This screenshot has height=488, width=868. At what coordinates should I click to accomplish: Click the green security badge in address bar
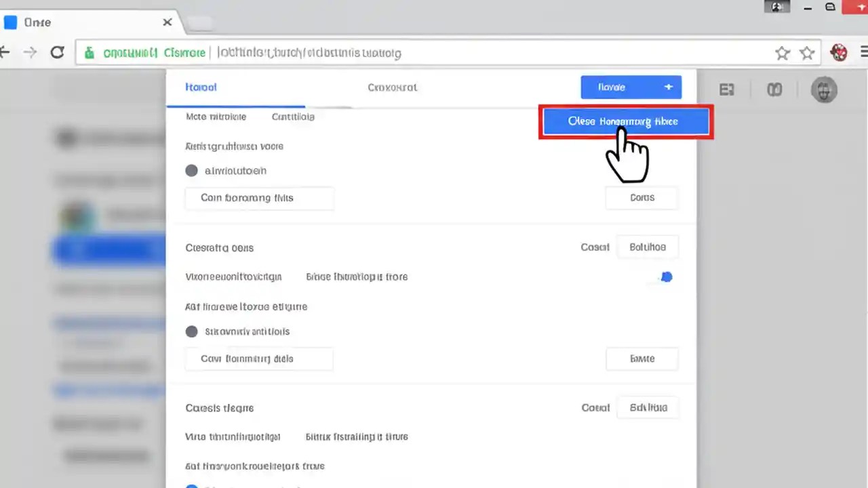click(x=90, y=52)
